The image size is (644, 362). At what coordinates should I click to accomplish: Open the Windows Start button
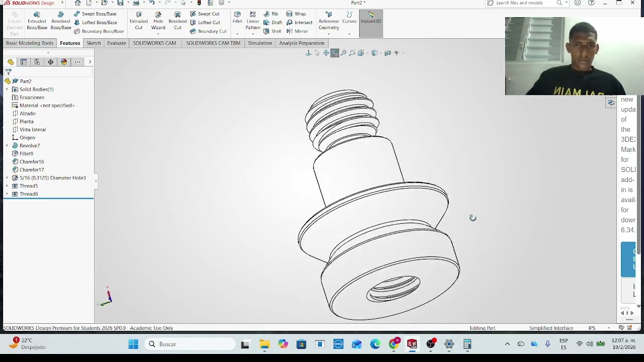(133, 344)
